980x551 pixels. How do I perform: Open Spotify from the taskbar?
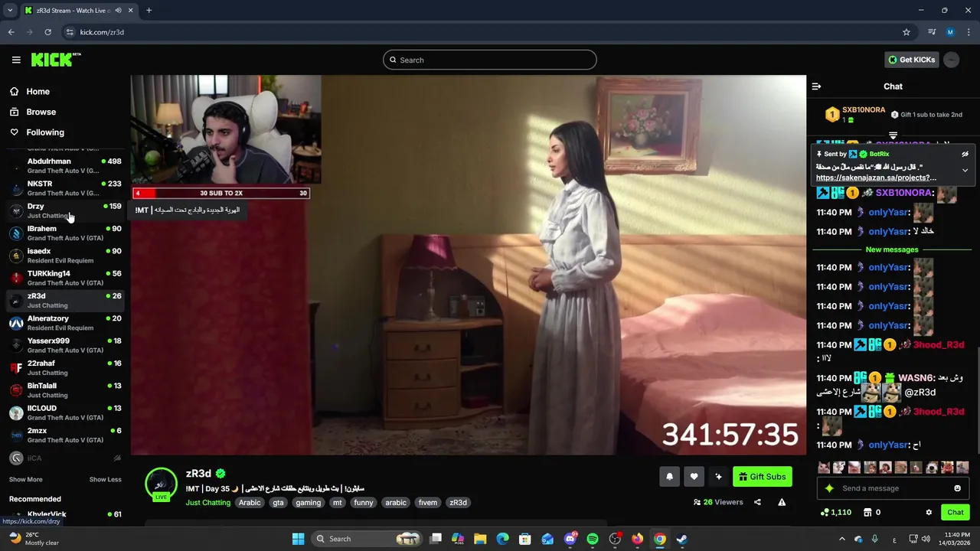(593, 539)
